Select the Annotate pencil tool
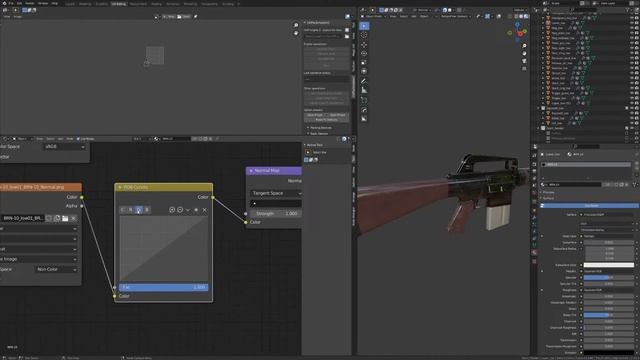Screen dimensions: 640x360 (364, 81)
